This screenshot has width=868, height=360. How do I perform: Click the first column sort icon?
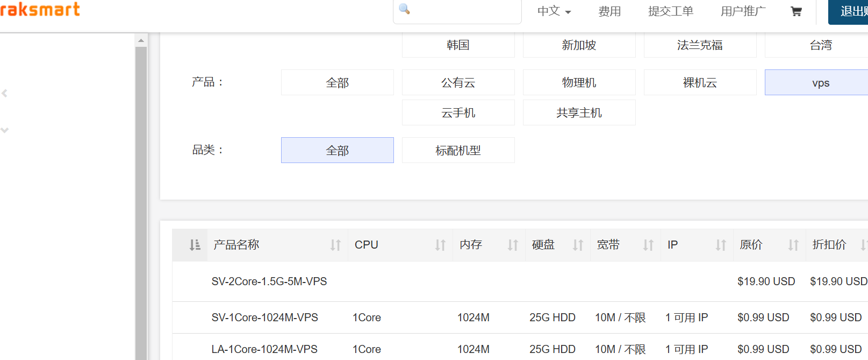click(195, 245)
